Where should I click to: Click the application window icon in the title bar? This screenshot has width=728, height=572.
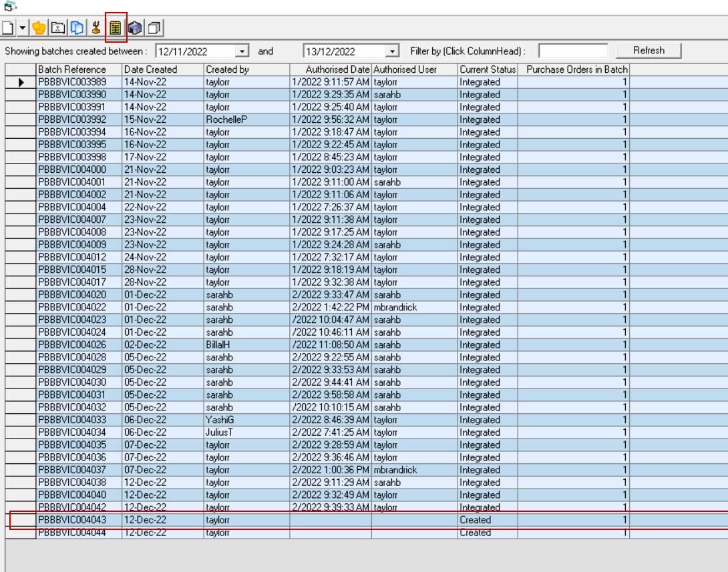click(10, 6)
